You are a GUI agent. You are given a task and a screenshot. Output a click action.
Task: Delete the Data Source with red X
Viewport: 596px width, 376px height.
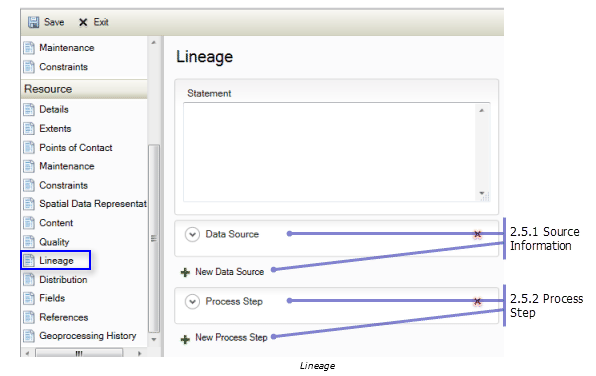(477, 234)
